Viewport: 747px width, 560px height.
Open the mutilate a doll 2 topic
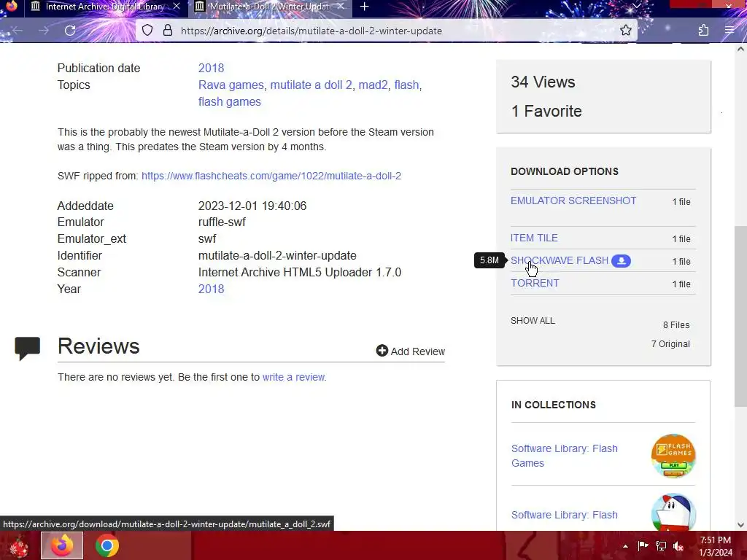[x=311, y=85]
